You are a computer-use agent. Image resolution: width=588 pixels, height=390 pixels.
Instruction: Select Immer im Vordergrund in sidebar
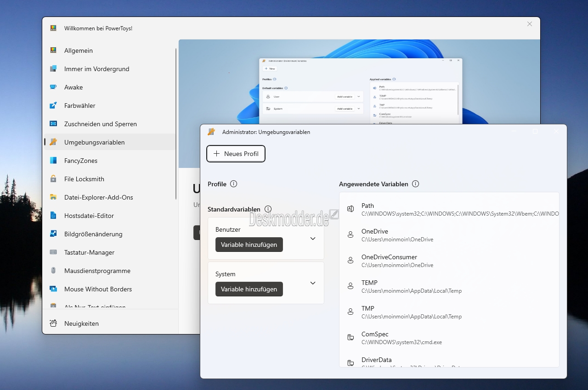tap(110, 69)
